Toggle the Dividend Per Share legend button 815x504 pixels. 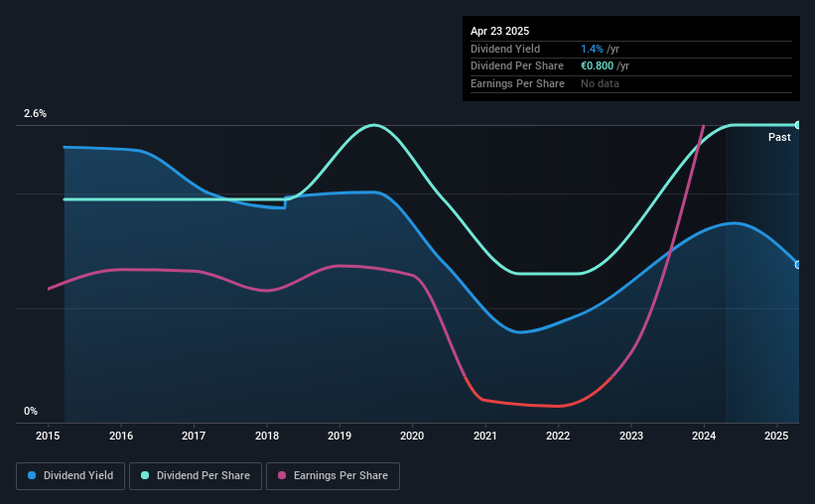coord(196,476)
